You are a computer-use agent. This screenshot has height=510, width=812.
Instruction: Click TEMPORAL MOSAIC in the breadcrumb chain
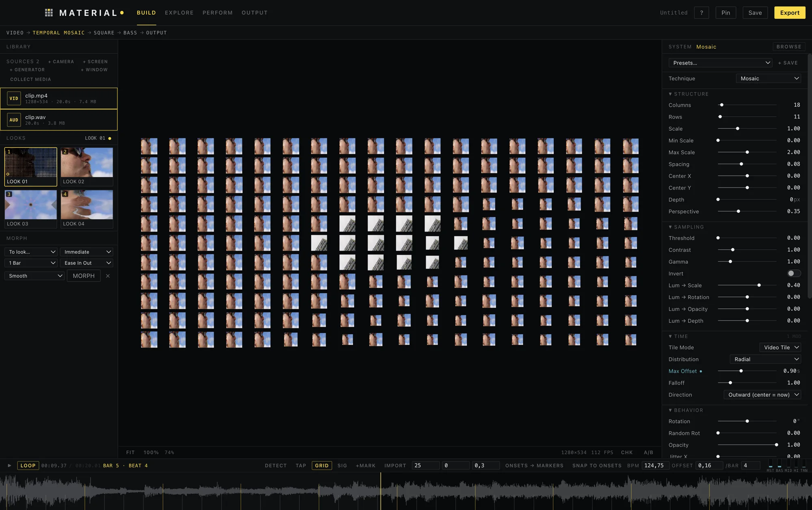tap(58, 32)
